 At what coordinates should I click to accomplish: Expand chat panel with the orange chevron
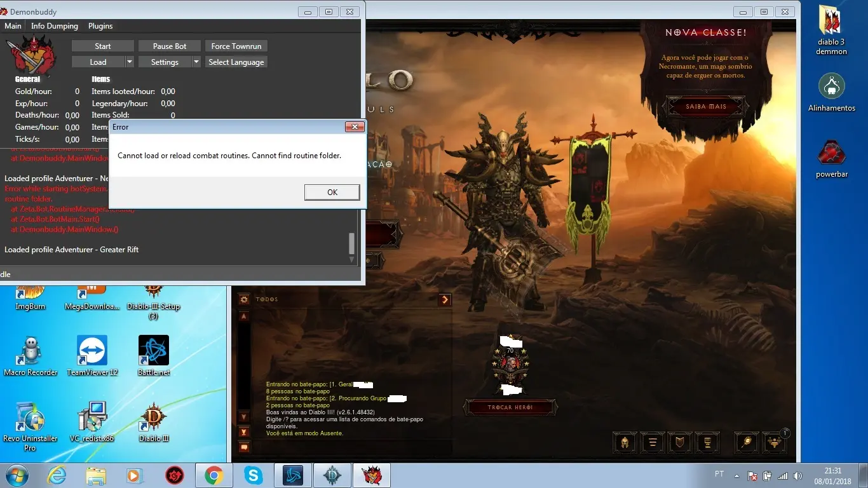[x=445, y=299]
